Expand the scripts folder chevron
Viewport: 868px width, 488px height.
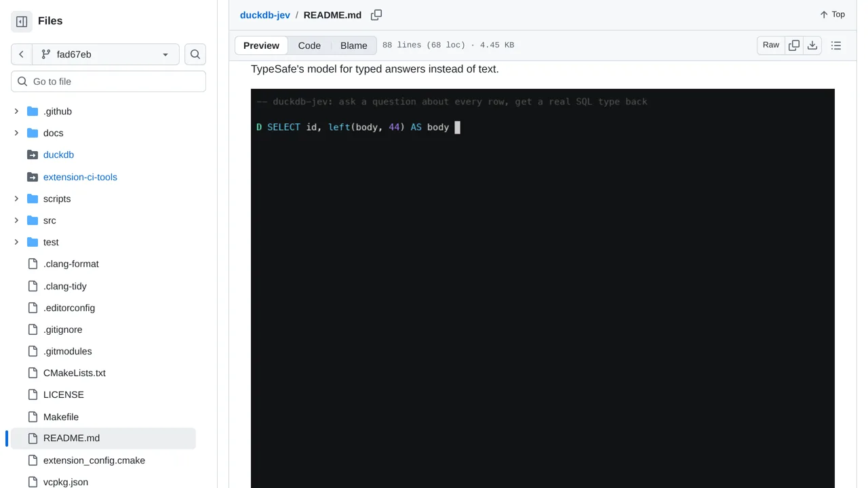tap(16, 199)
